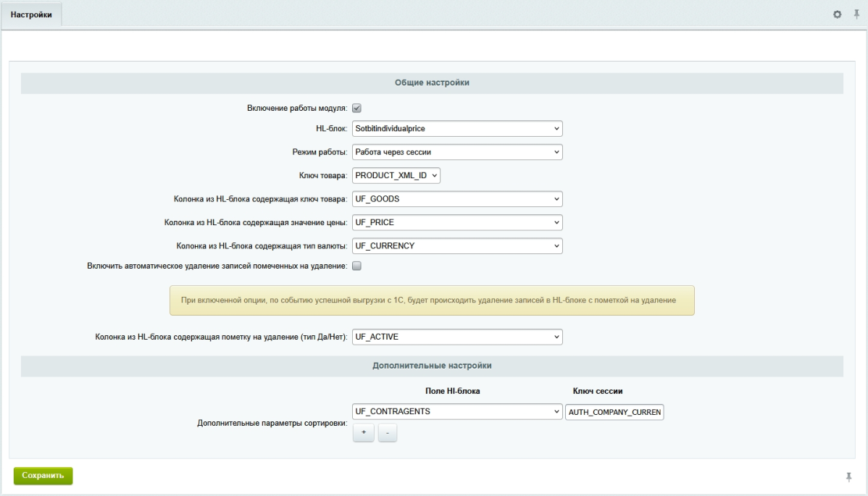The image size is (868, 496).
Task: Open the UF_CURRENCY column dropdown
Action: (457, 246)
